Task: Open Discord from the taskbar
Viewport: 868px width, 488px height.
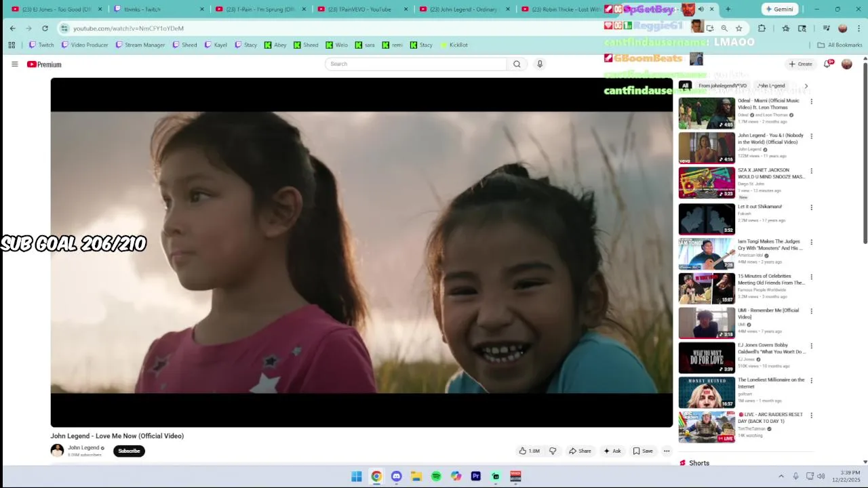Action: point(396,476)
